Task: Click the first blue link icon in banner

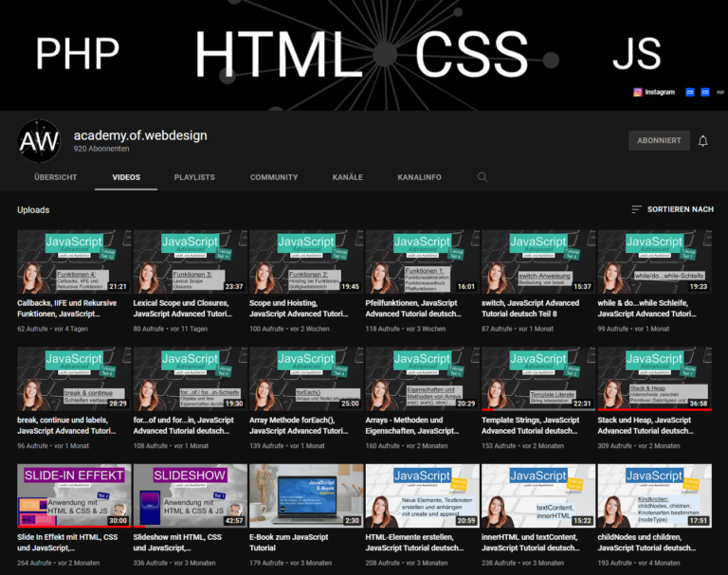Action: click(690, 92)
